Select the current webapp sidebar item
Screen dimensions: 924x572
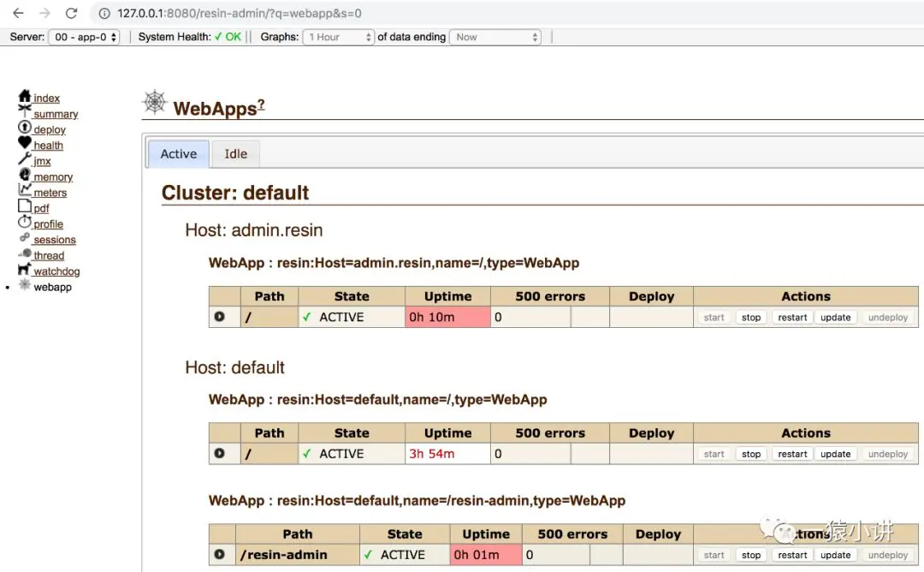[x=52, y=287]
